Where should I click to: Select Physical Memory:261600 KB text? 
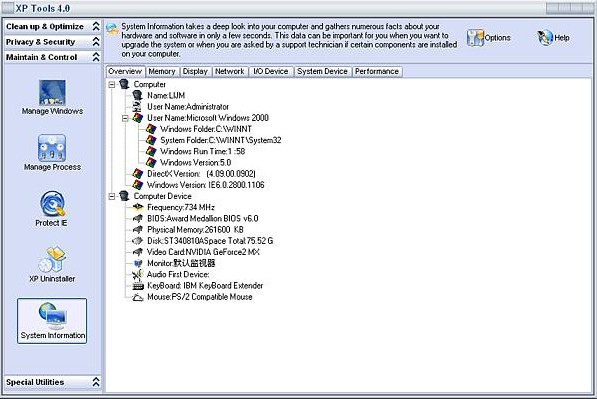pyautogui.click(x=195, y=230)
